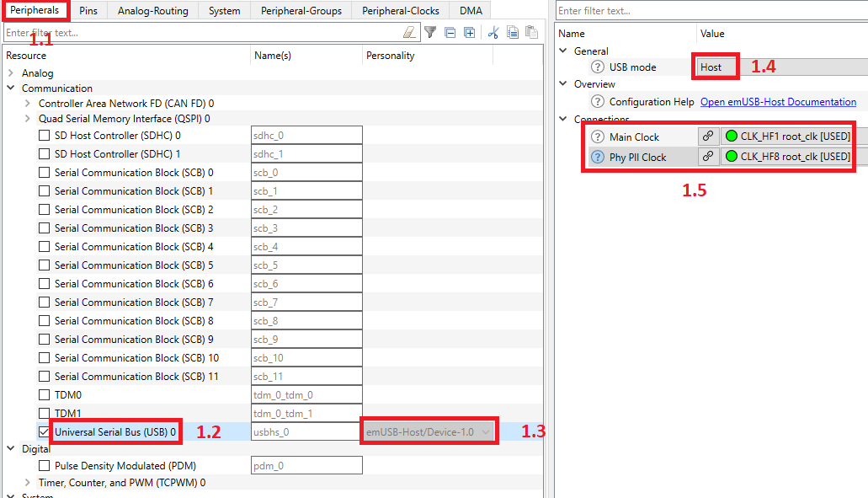Switch to the Peripheral-Clocks tab
The height and width of the screenshot is (498, 868).
[401, 11]
